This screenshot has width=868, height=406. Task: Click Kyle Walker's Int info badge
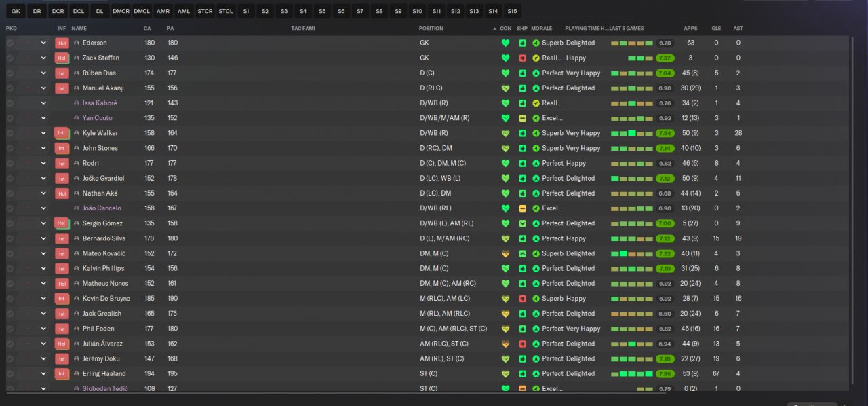(62, 133)
